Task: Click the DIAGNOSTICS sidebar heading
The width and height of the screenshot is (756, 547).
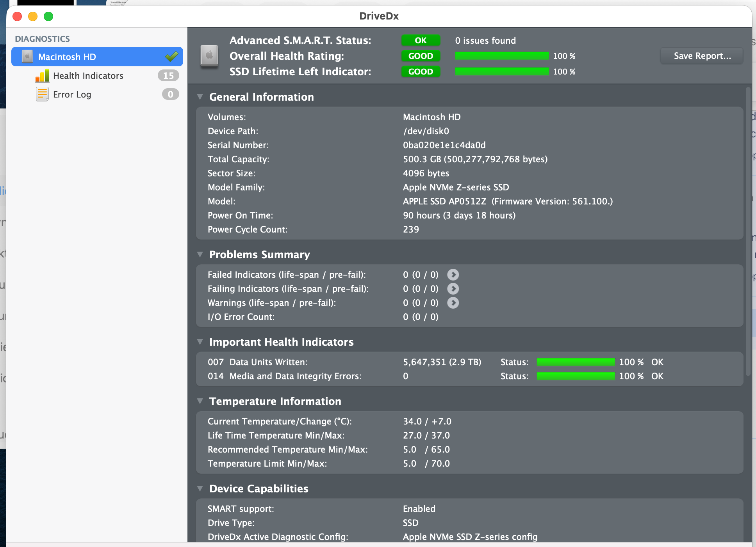Action: pos(42,39)
